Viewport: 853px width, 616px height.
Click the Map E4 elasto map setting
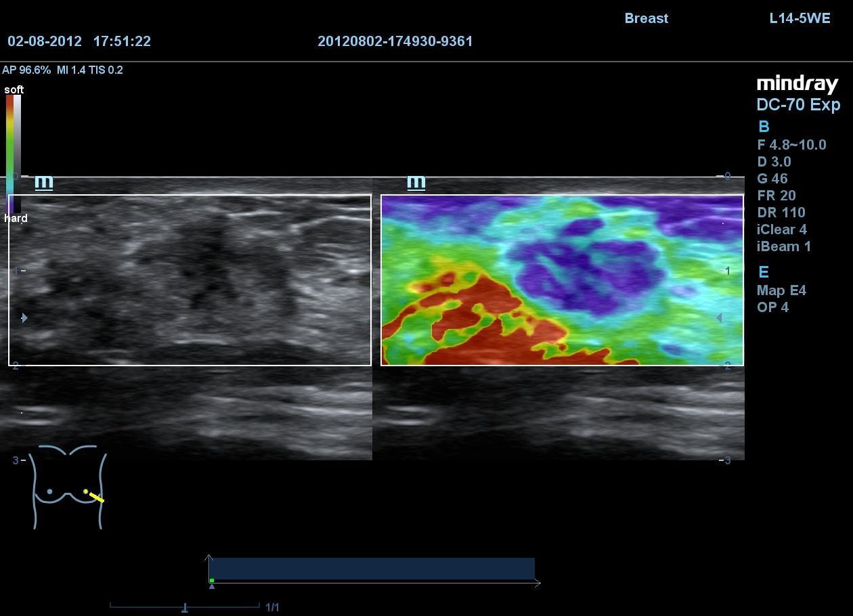tap(781, 290)
